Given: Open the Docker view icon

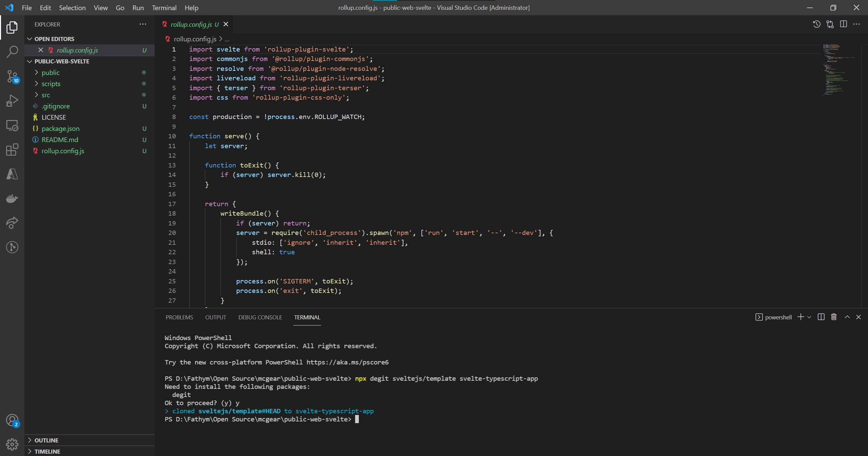Looking at the screenshot, I should [x=12, y=198].
